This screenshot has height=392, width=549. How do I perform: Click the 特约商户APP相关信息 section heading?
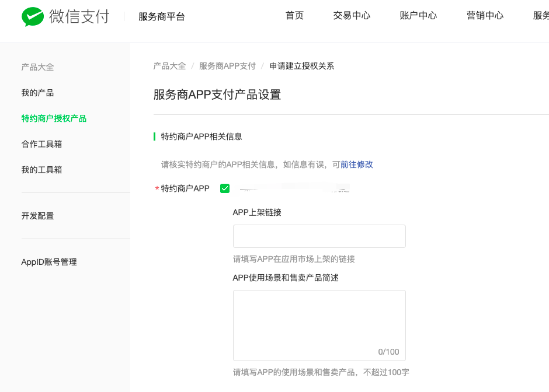[201, 136]
